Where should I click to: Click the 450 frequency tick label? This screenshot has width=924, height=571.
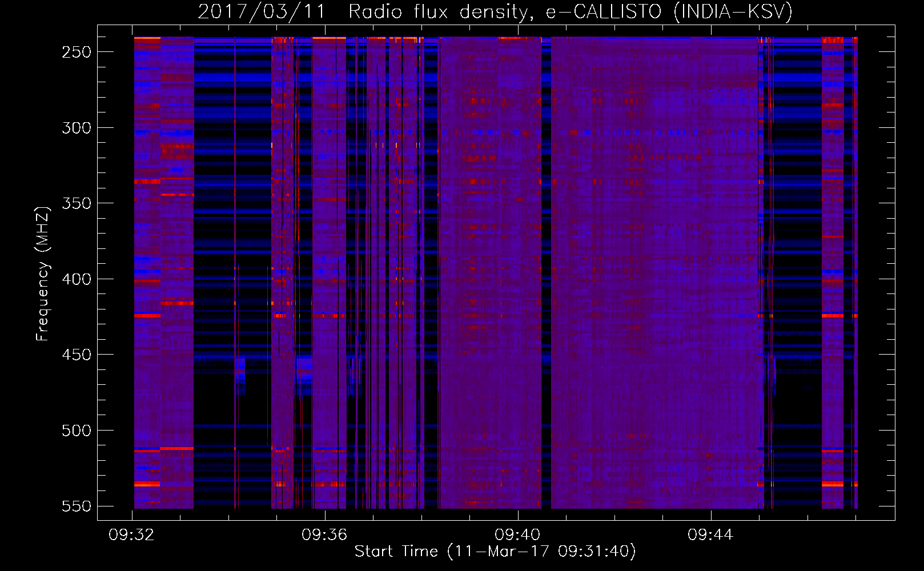tap(77, 355)
